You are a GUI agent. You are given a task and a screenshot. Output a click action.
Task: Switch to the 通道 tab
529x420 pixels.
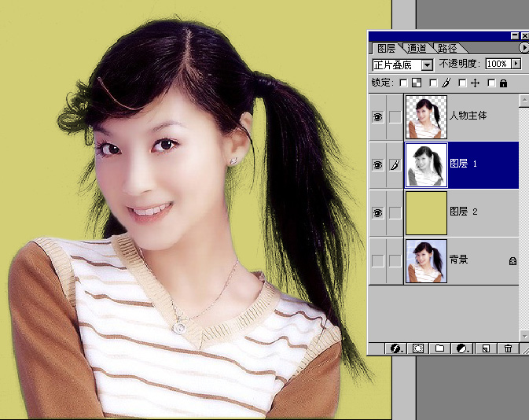coord(417,48)
